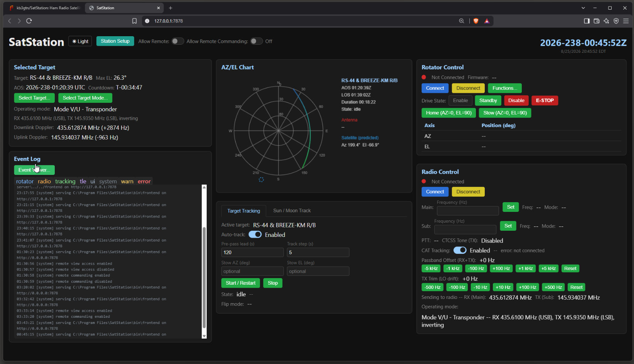This screenshot has height=364, width=634.
Task: Disconnect the rotator
Action: point(468,88)
